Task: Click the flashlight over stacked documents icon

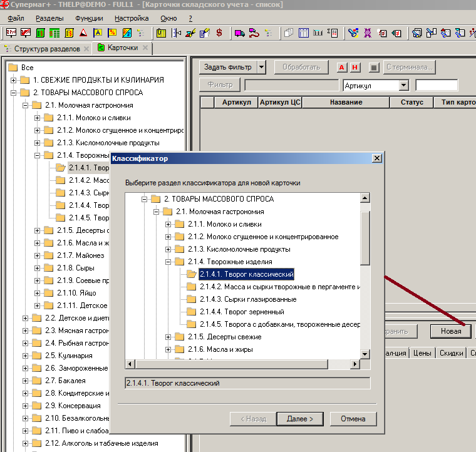Action: pyautogui.click(x=416, y=33)
